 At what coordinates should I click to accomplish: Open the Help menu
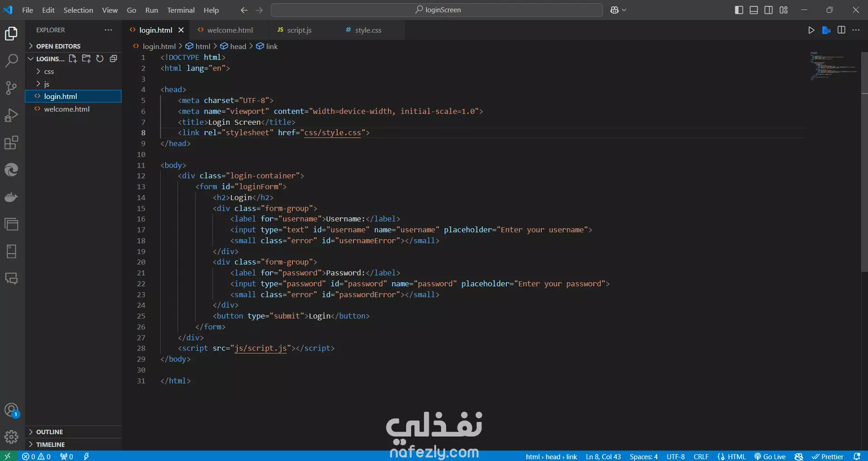click(211, 10)
